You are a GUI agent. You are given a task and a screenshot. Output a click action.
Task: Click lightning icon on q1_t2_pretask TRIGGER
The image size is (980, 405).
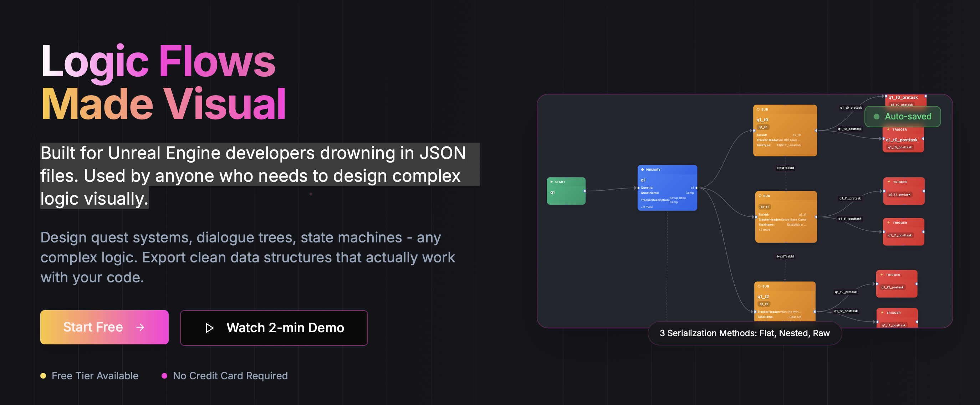point(882,275)
